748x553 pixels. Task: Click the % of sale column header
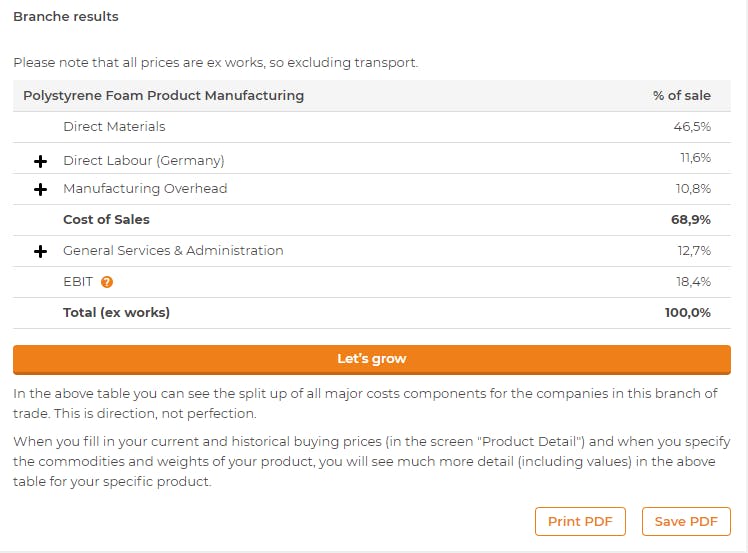pos(682,96)
